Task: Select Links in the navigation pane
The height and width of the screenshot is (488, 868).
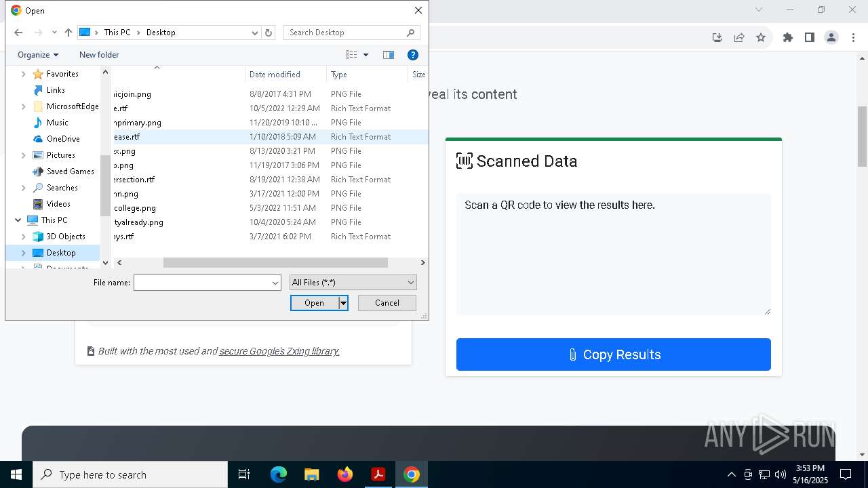Action: pos(56,90)
